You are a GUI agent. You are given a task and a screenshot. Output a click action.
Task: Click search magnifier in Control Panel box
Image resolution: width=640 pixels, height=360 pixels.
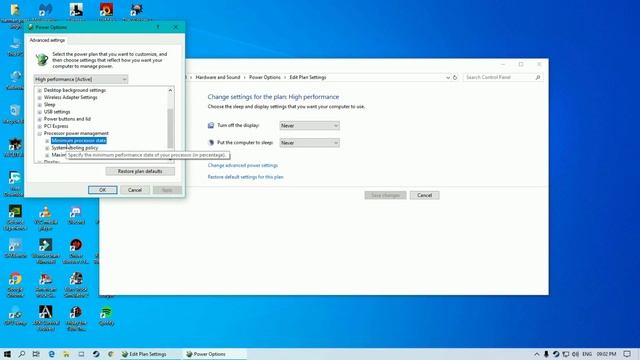[x=538, y=77]
